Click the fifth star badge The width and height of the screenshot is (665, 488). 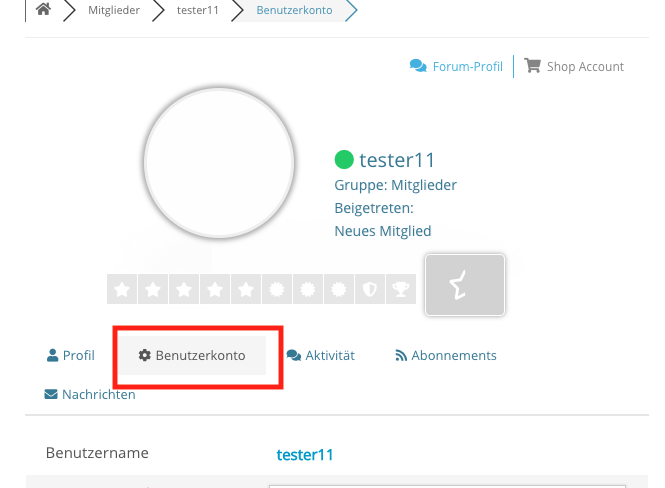tap(246, 289)
